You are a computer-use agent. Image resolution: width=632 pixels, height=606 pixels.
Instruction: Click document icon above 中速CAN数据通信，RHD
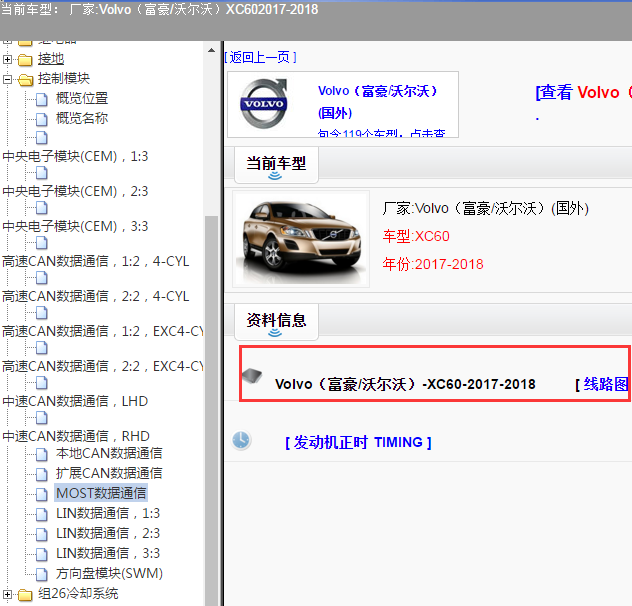tap(42, 418)
